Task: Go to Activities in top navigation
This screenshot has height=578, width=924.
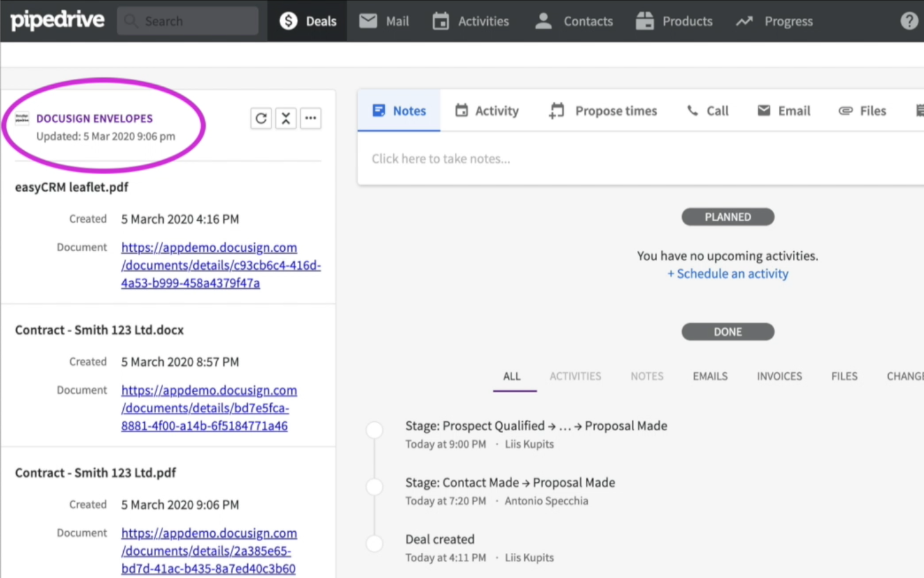Action: coord(470,21)
